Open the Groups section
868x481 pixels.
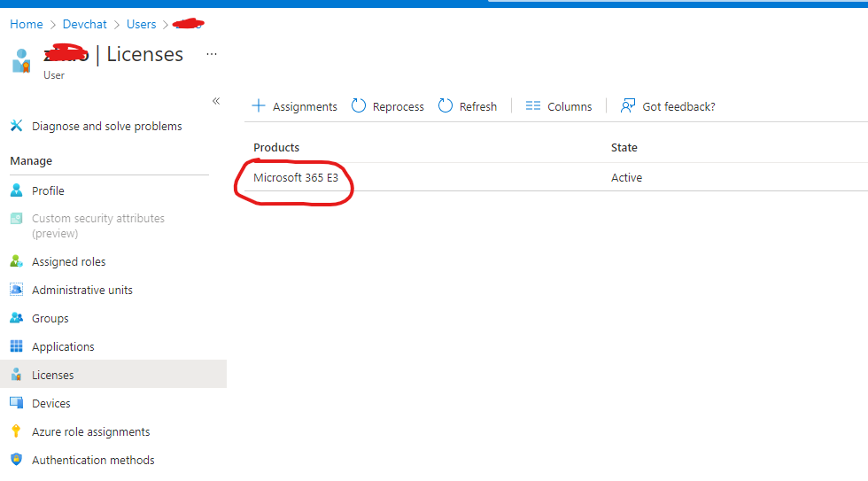pos(50,318)
